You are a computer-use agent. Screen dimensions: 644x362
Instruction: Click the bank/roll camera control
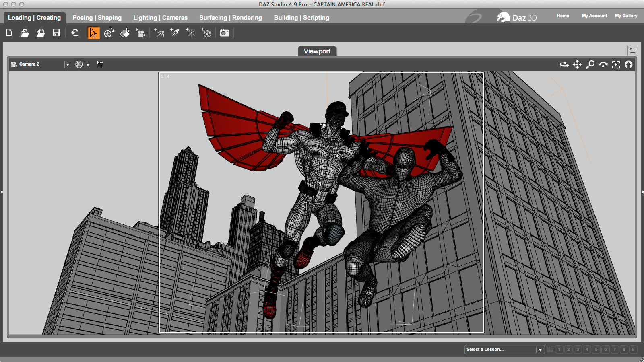603,64
